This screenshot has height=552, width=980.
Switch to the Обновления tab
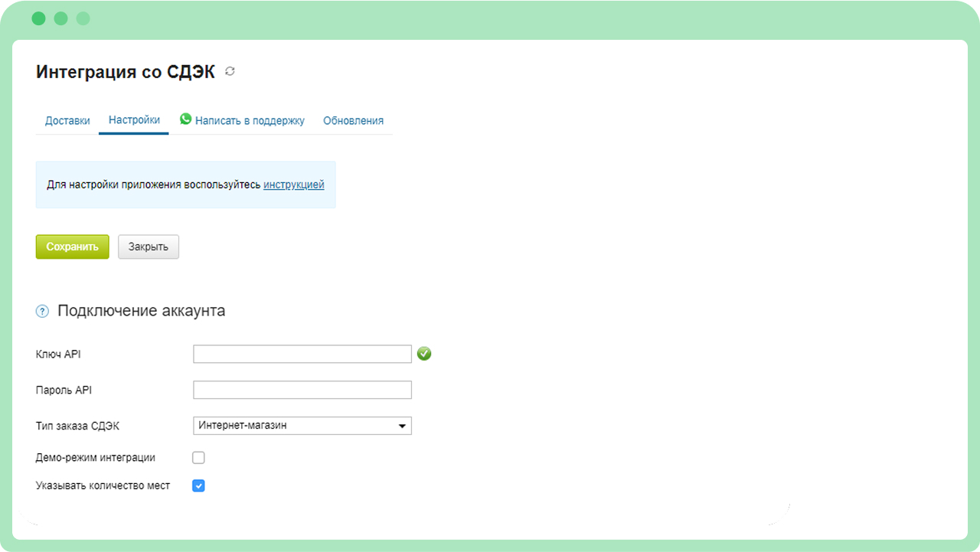353,121
